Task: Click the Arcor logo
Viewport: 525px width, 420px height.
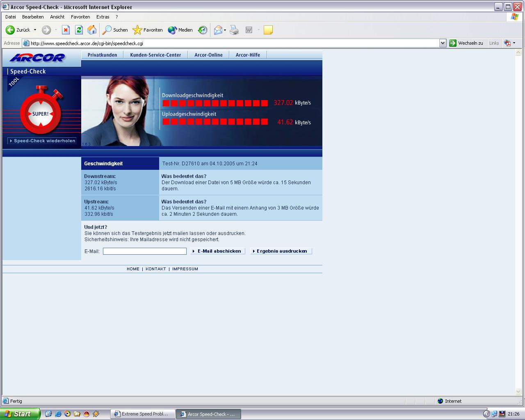Action: (37, 58)
